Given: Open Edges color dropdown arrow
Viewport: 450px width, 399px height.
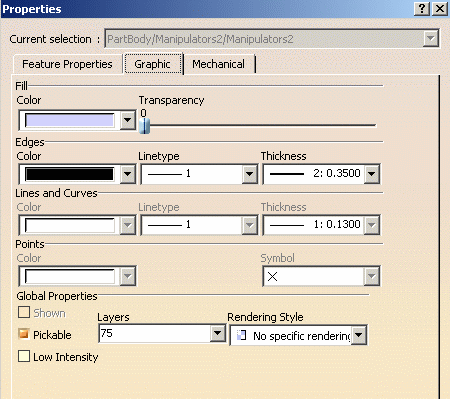Looking at the screenshot, I should (128, 174).
